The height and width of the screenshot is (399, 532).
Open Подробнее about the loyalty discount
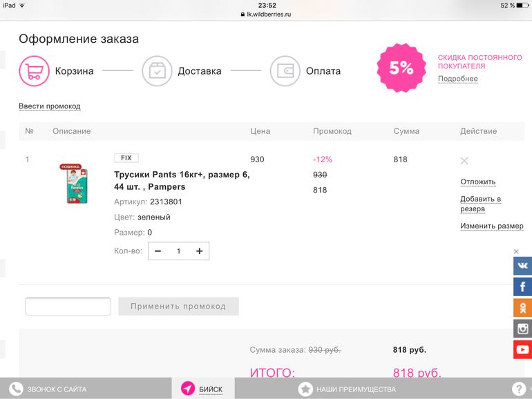click(457, 79)
